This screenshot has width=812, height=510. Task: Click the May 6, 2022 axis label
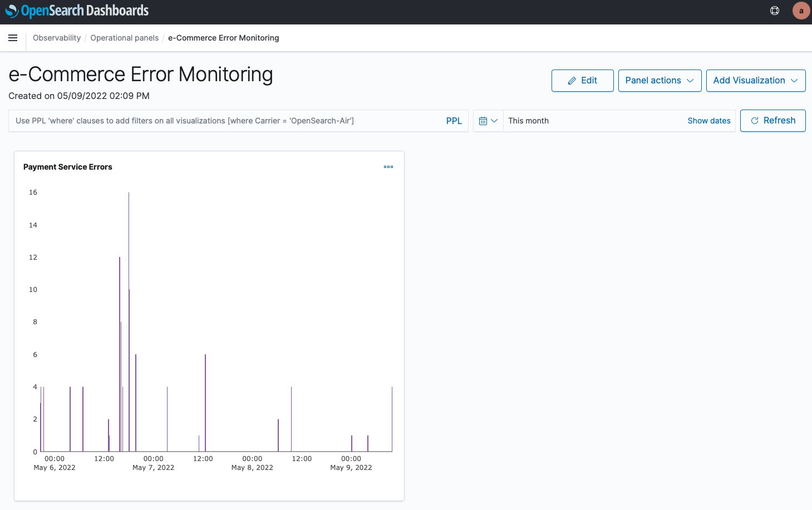click(x=55, y=468)
